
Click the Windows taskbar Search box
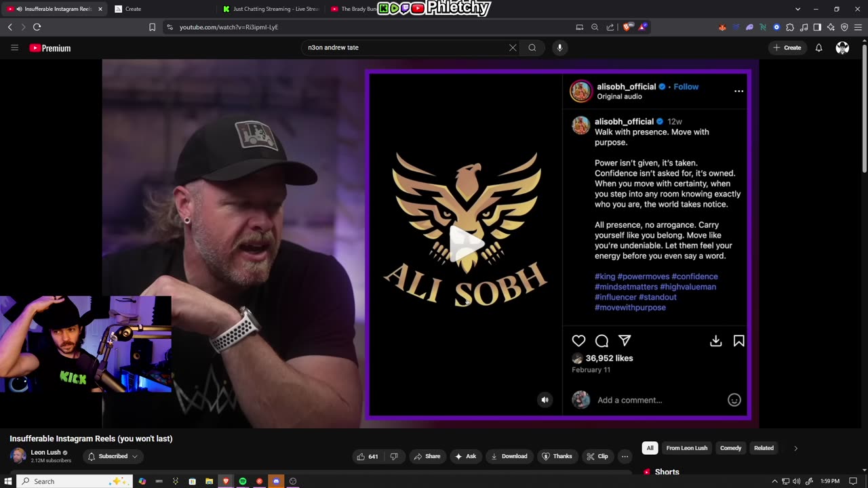(x=75, y=481)
